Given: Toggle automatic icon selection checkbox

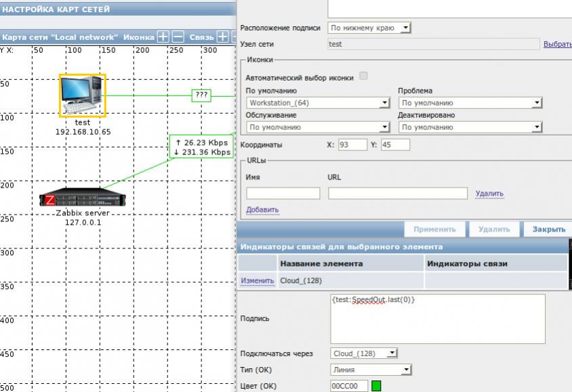Looking at the screenshot, I should [364, 77].
